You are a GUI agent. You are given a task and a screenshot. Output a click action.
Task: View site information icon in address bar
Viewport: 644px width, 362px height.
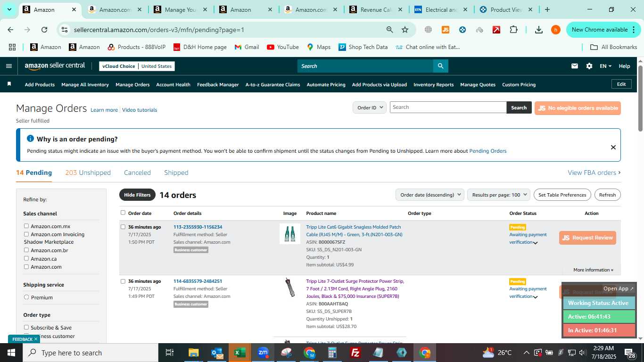click(65, 30)
